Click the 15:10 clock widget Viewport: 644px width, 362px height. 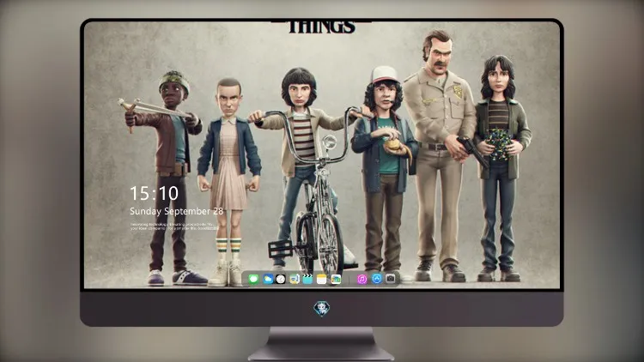coord(154,193)
